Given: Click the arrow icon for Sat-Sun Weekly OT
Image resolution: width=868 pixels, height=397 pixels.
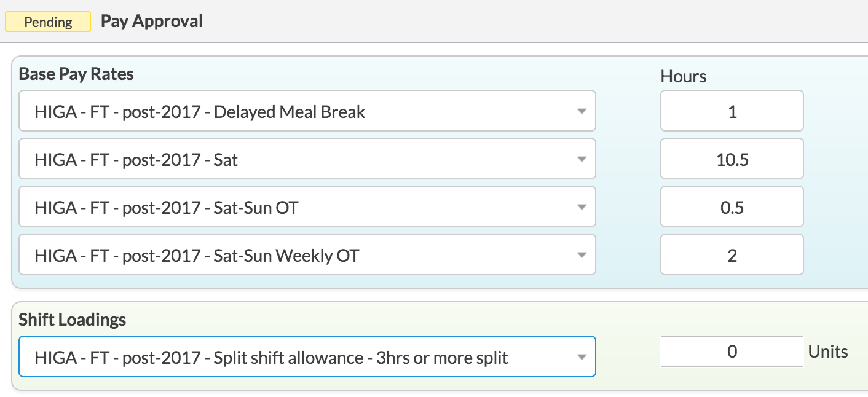Looking at the screenshot, I should click(582, 256).
